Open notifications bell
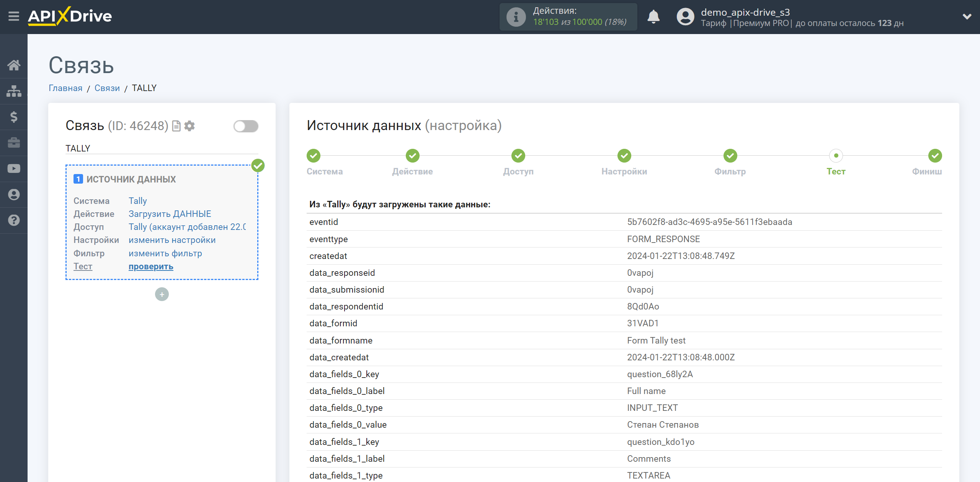The height and width of the screenshot is (482, 980). pos(653,17)
